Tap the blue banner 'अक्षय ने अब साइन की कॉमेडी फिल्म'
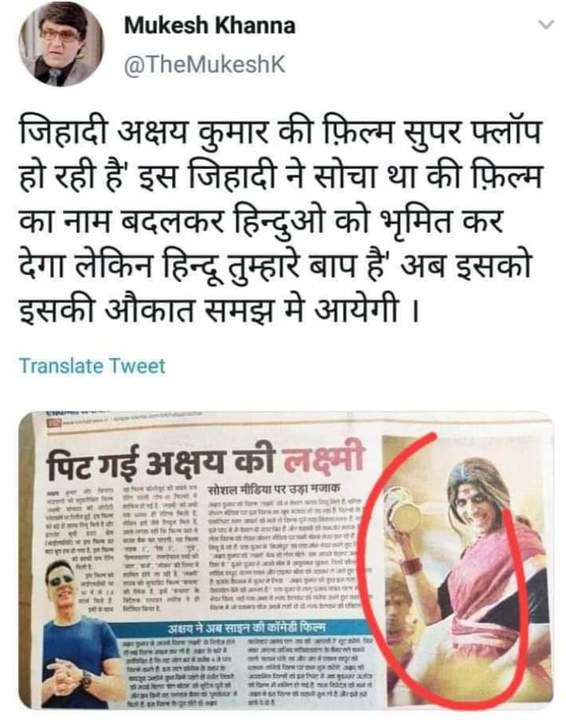Viewport: 566px width, 720px height. coord(247,628)
